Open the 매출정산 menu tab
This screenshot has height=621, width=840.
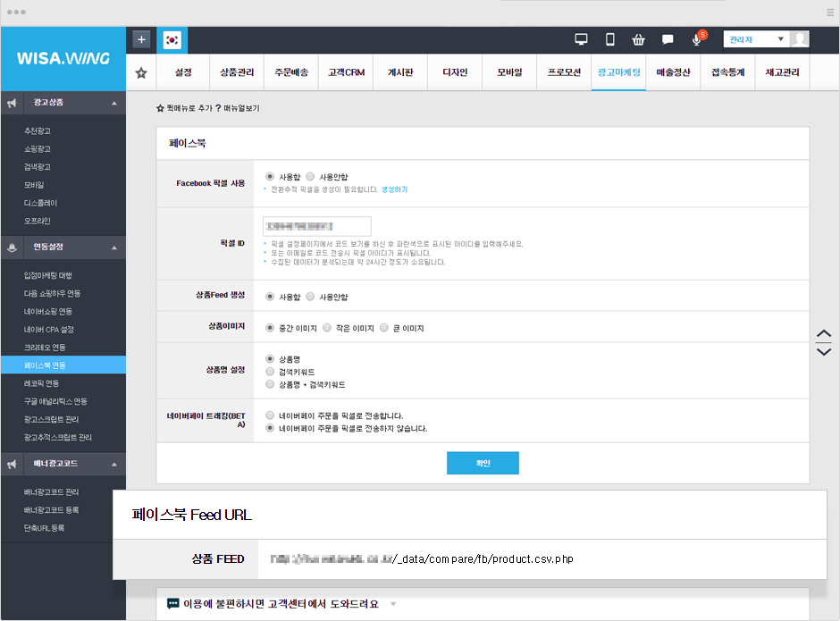pyautogui.click(x=674, y=72)
